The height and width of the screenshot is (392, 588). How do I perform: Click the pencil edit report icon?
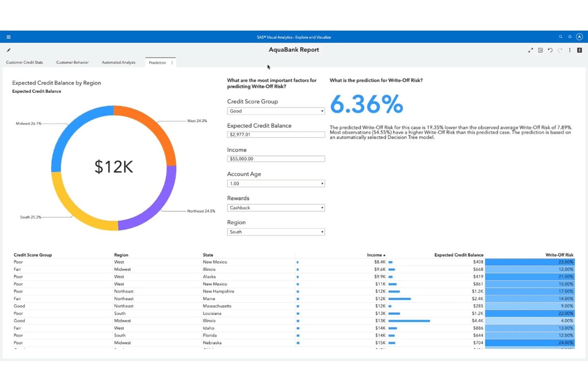[x=8, y=50]
